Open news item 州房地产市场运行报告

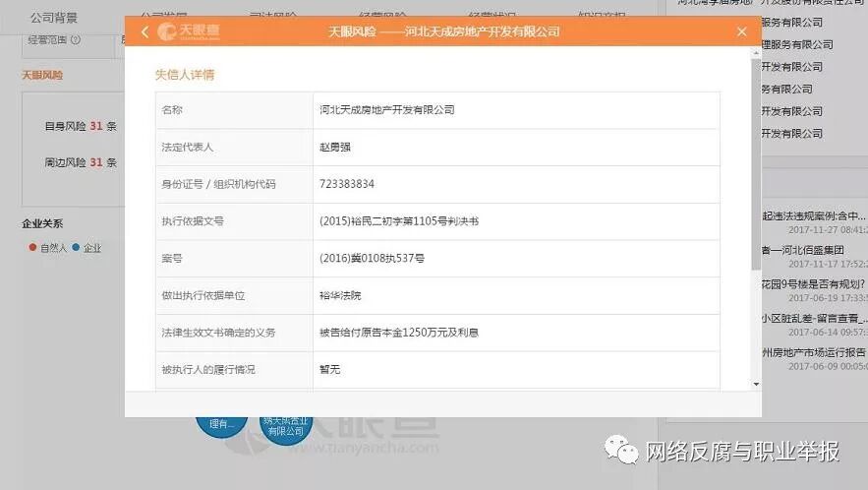point(814,352)
